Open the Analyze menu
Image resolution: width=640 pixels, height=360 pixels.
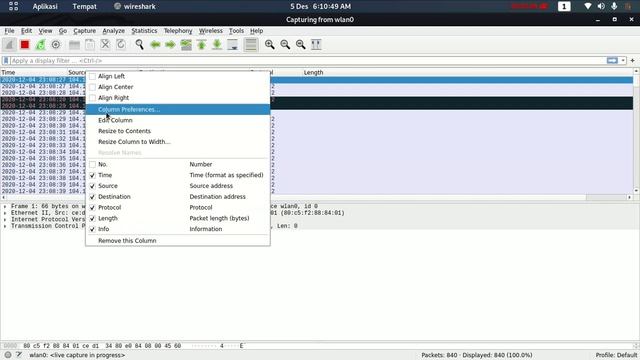113,31
